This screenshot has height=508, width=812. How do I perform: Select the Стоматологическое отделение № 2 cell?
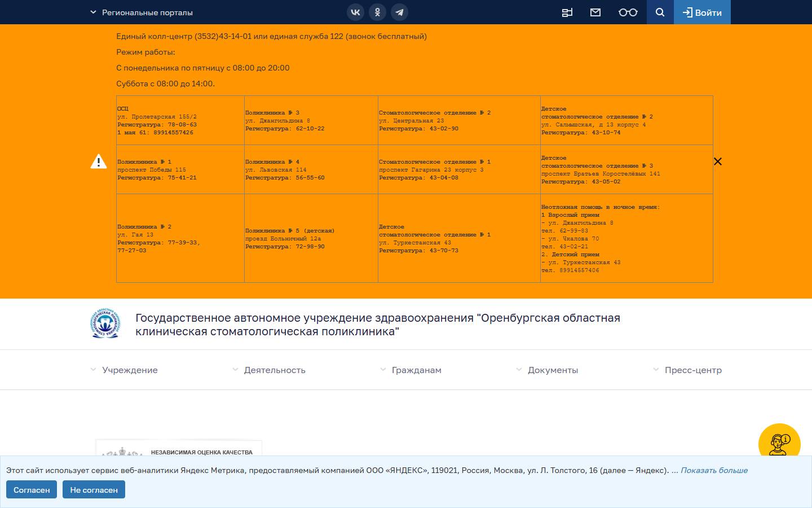[x=459, y=120]
